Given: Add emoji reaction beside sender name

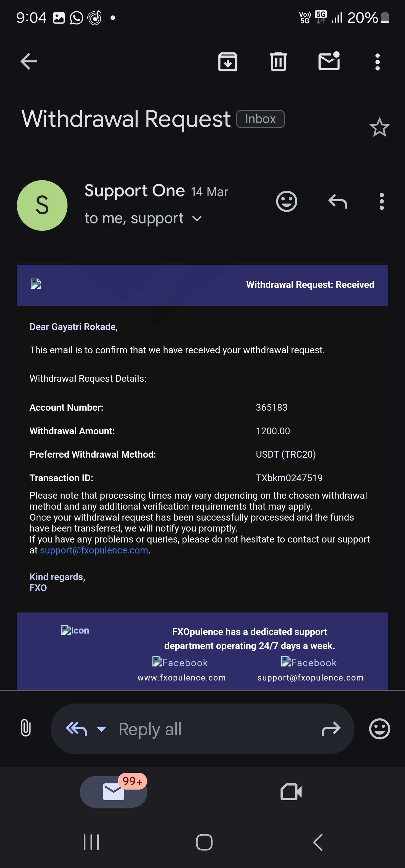Looking at the screenshot, I should [x=286, y=202].
